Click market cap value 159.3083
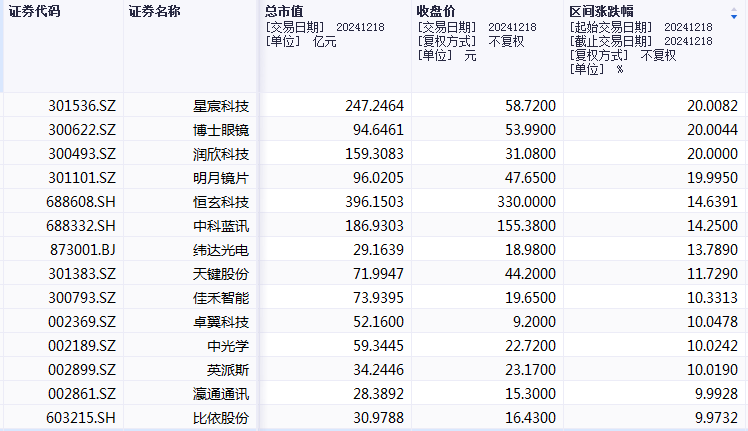This screenshot has height=431, width=748. [x=374, y=154]
